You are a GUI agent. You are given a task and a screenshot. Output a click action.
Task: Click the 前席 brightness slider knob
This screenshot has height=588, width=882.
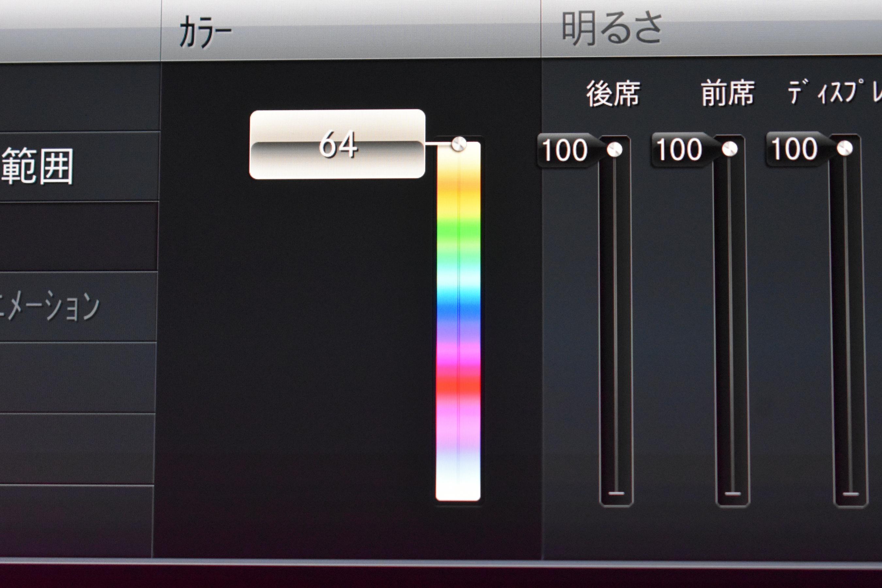(x=729, y=149)
